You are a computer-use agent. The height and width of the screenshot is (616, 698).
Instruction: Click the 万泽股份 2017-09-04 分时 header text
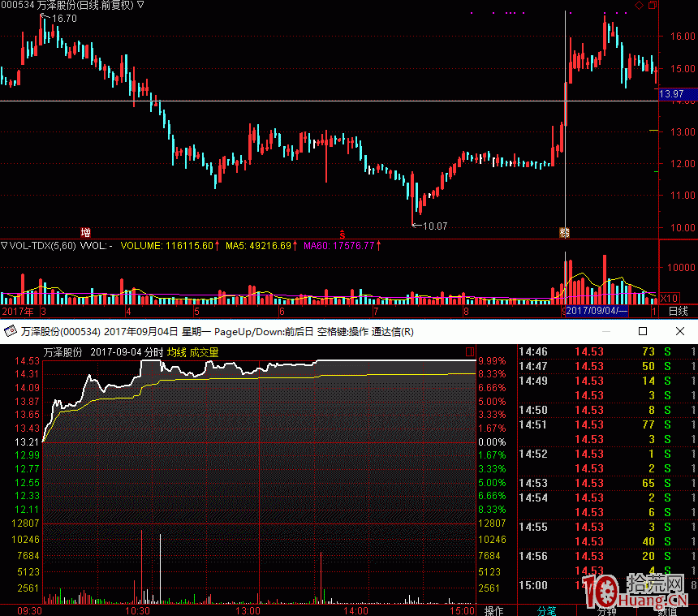(104, 352)
